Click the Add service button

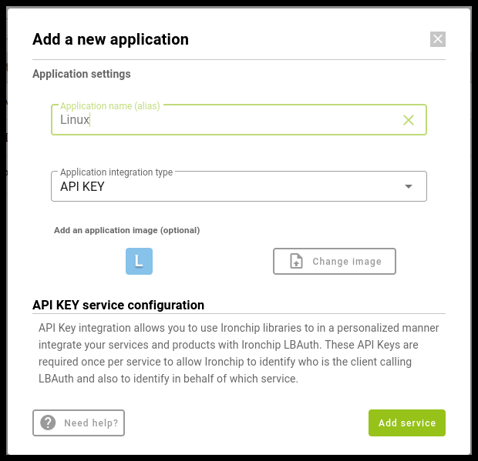pos(407,423)
